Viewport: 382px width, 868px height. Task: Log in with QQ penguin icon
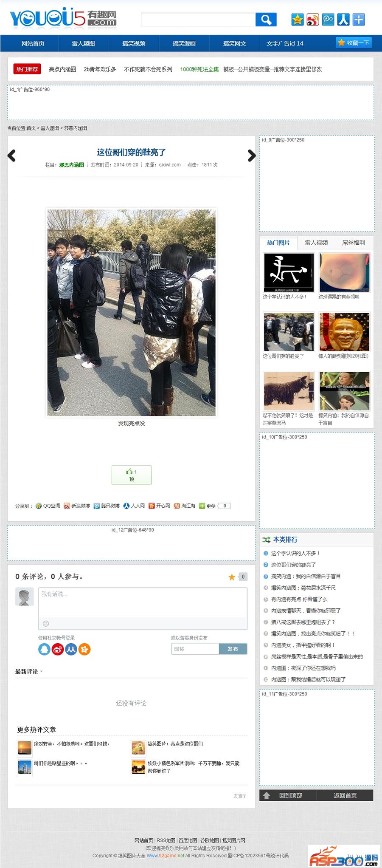click(x=44, y=649)
